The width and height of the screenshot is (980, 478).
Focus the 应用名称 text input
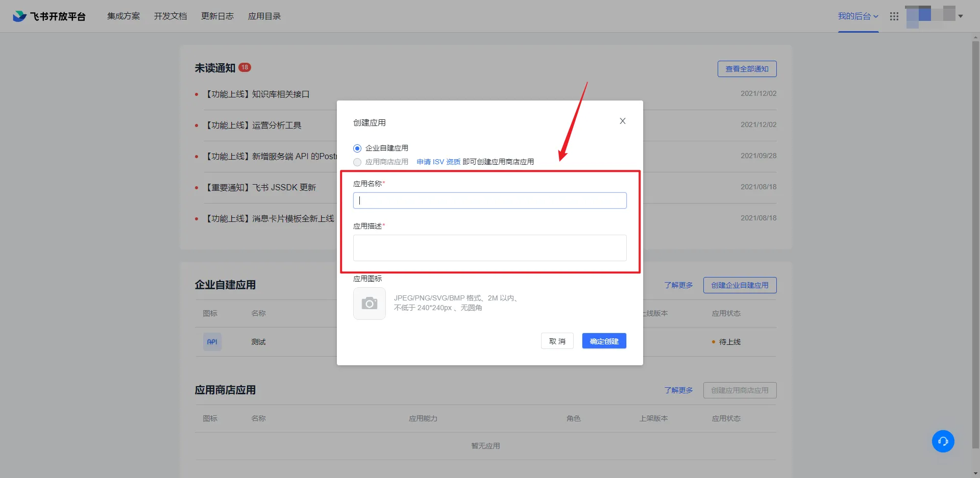(489, 200)
